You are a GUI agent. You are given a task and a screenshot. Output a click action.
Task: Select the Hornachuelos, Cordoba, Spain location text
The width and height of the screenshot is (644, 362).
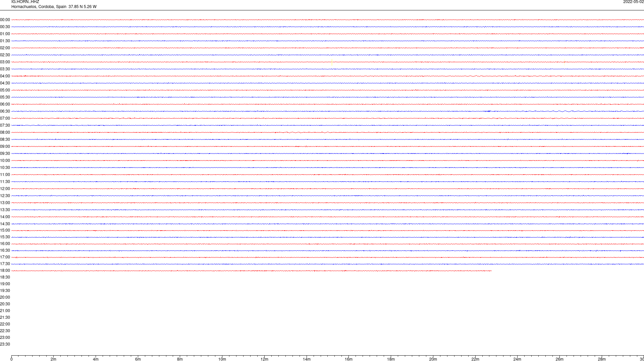39,7
